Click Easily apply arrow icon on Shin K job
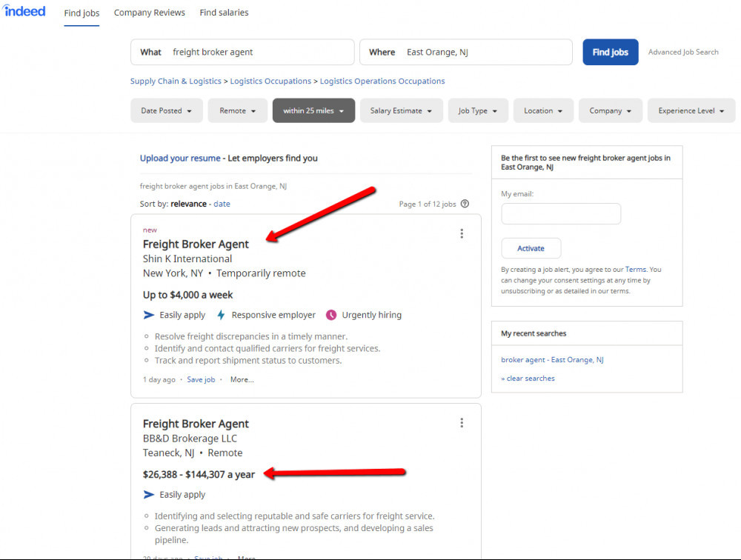This screenshot has height=560, width=741. [x=149, y=315]
